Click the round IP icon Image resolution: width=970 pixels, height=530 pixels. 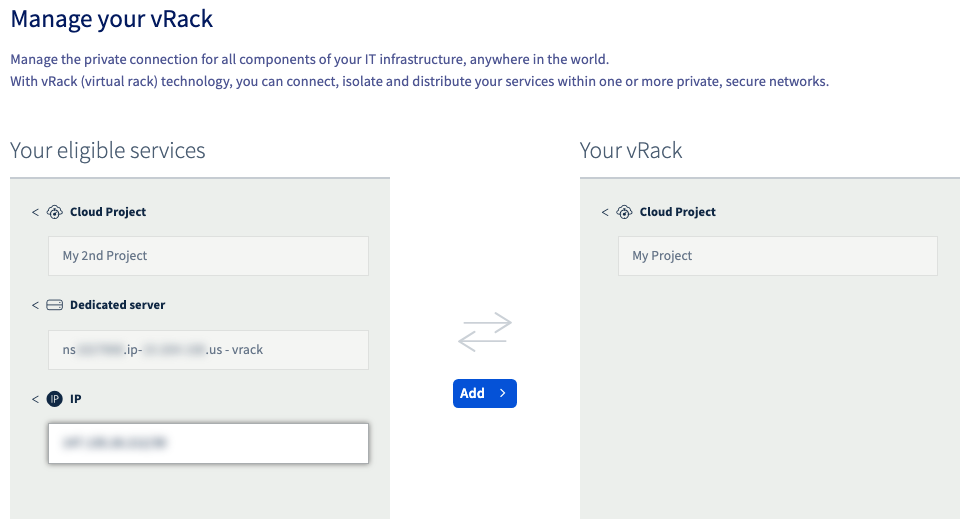54,399
